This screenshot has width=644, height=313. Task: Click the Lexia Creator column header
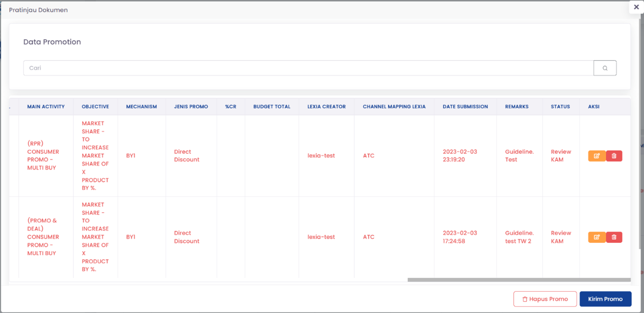(x=326, y=107)
